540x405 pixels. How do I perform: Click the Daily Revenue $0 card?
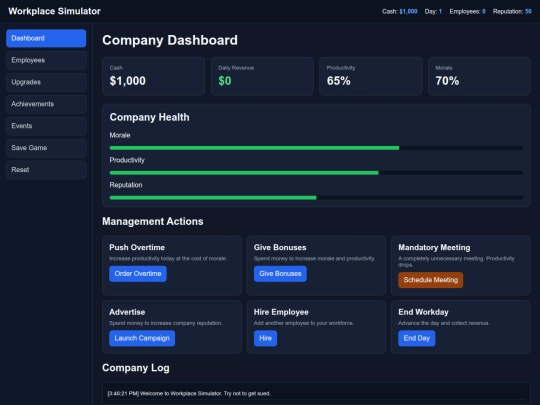[262, 76]
